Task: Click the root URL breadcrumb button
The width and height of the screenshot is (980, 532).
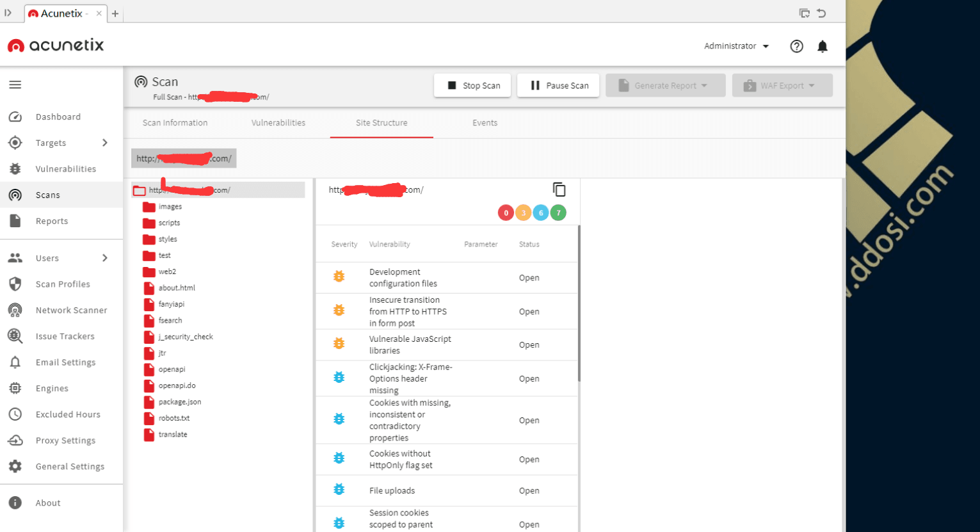Action: [x=184, y=158]
